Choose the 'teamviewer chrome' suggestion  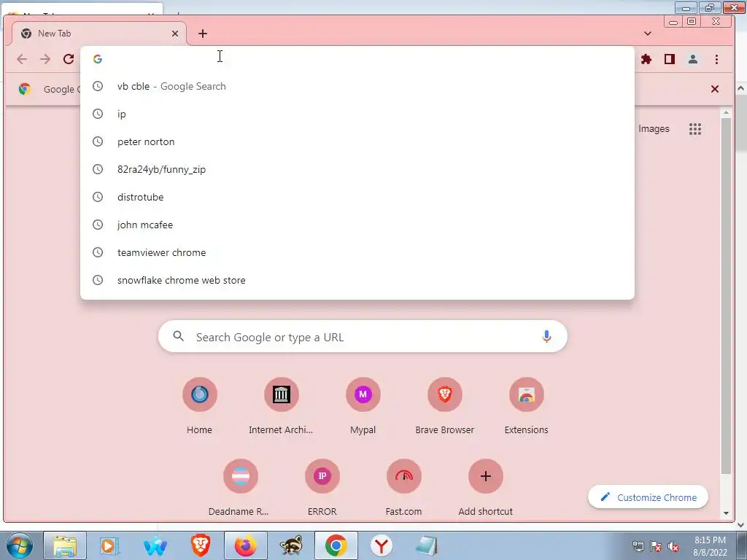tap(357, 252)
